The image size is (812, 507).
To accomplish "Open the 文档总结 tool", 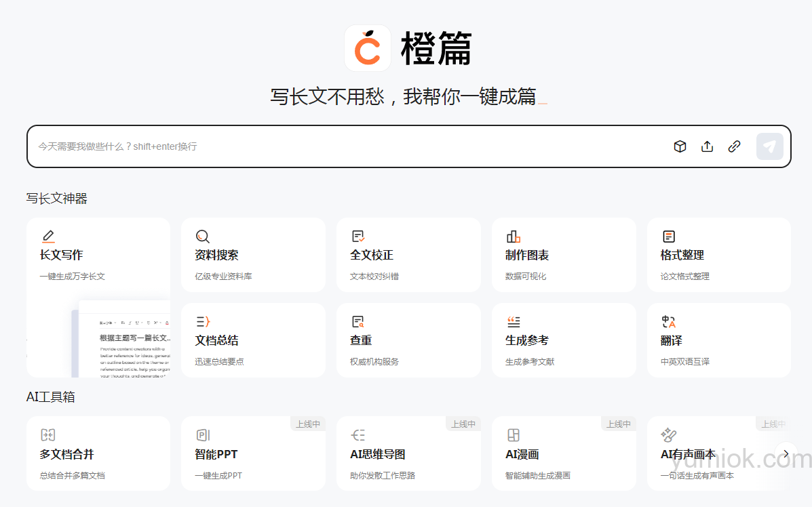I will click(253, 340).
